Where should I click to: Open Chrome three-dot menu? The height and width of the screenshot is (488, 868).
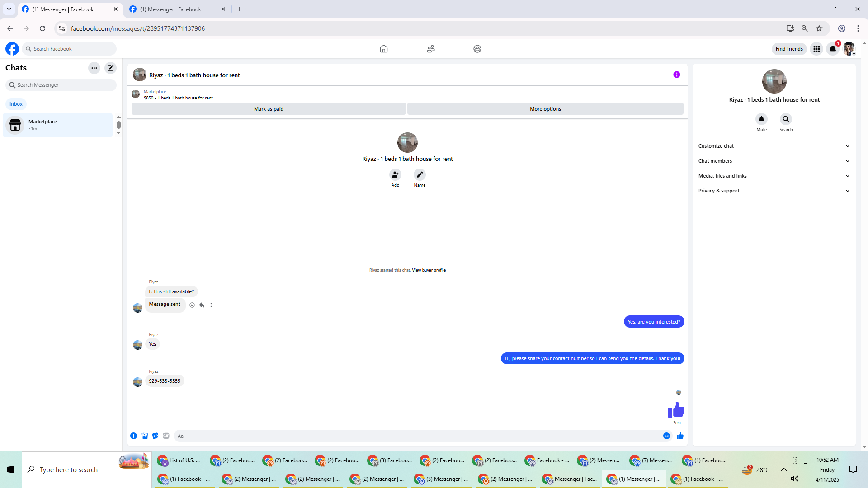(858, 28)
